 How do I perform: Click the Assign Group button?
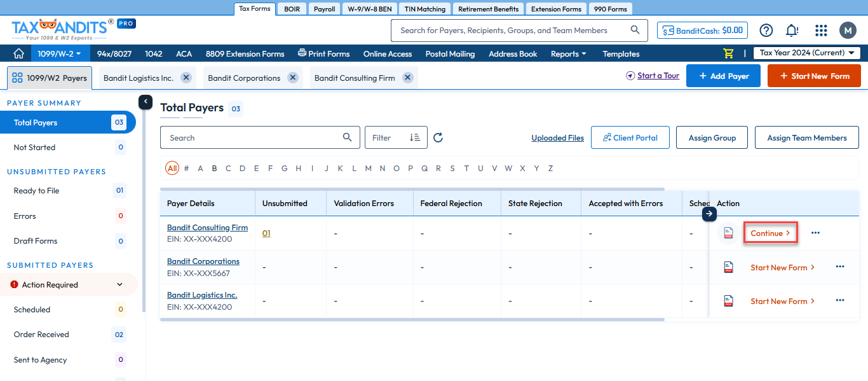tap(712, 137)
